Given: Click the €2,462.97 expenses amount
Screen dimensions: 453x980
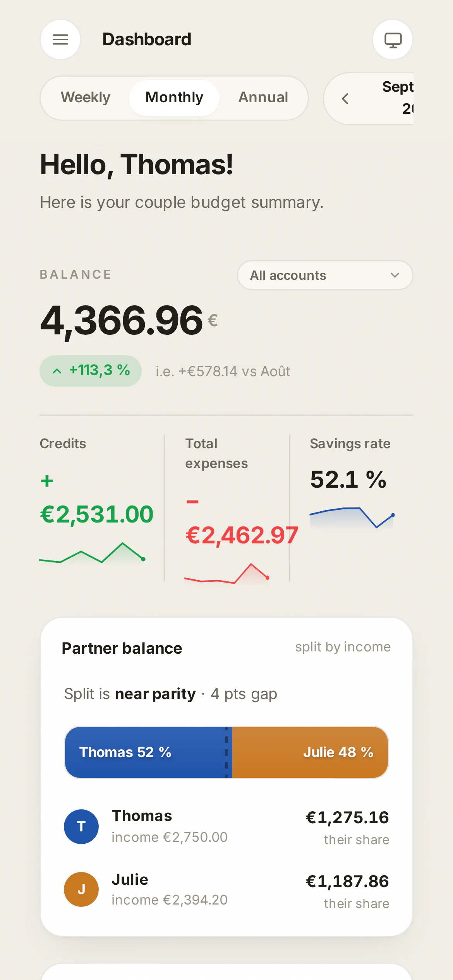Looking at the screenshot, I should click(x=242, y=535).
